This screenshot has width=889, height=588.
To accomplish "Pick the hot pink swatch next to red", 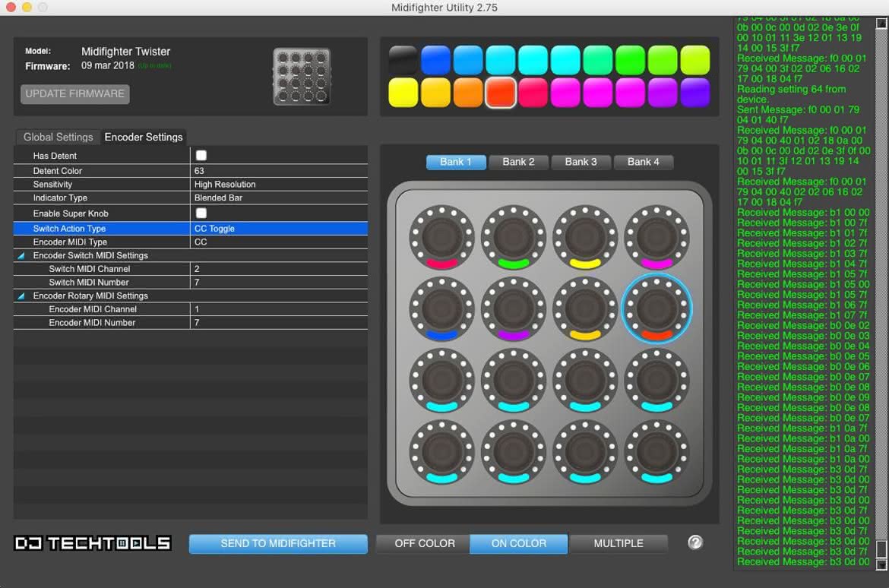I will [x=533, y=93].
